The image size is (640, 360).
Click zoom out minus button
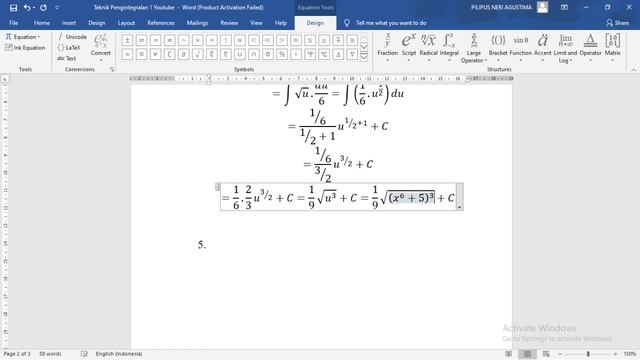pyautogui.click(x=560, y=354)
